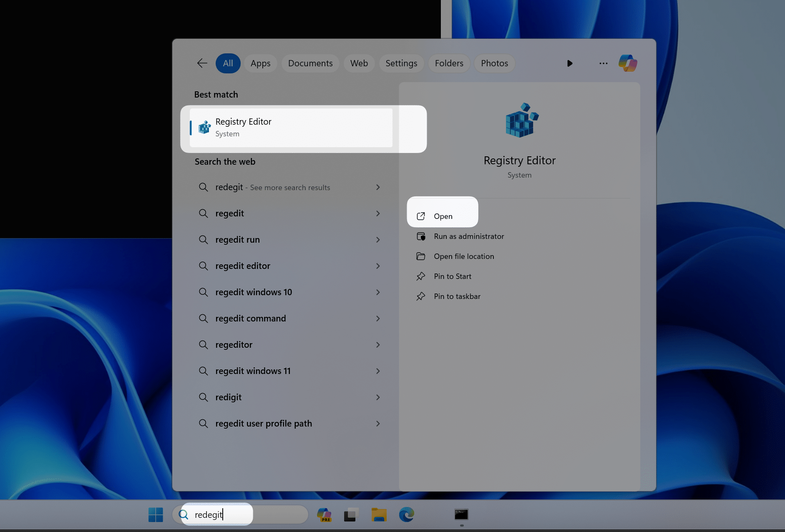Expand the 'redigit' suggestion chevron

click(x=378, y=397)
